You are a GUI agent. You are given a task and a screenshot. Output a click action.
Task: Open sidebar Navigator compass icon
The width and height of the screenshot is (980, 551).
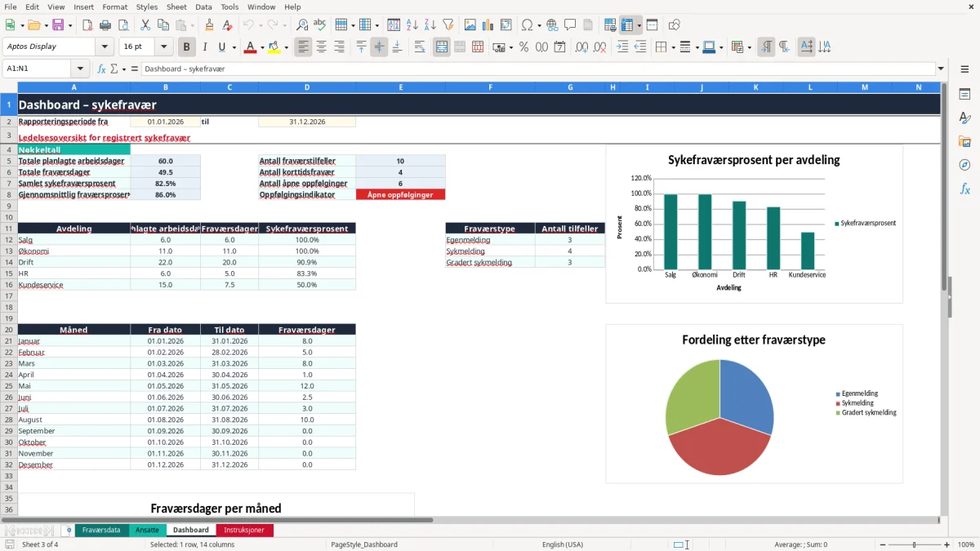click(964, 165)
